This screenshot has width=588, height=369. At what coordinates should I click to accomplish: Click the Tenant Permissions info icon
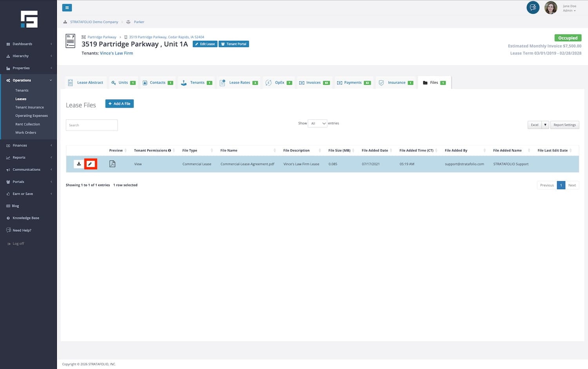(169, 151)
